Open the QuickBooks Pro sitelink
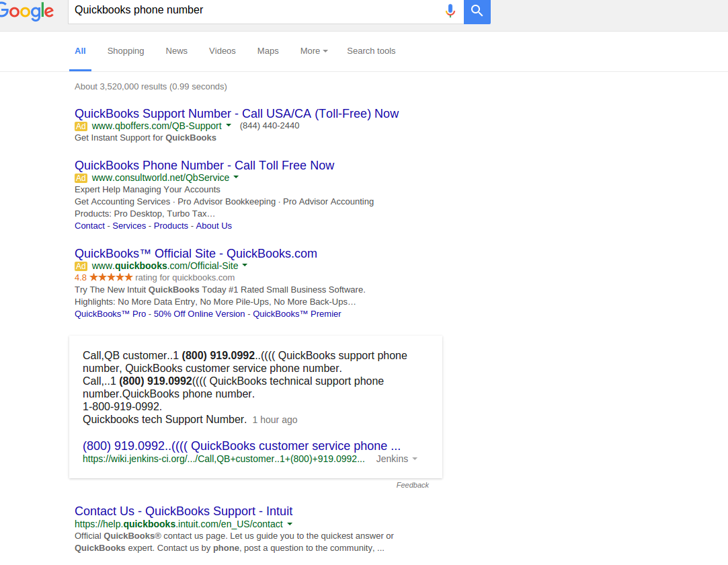This screenshot has width=728, height=565. [110, 314]
